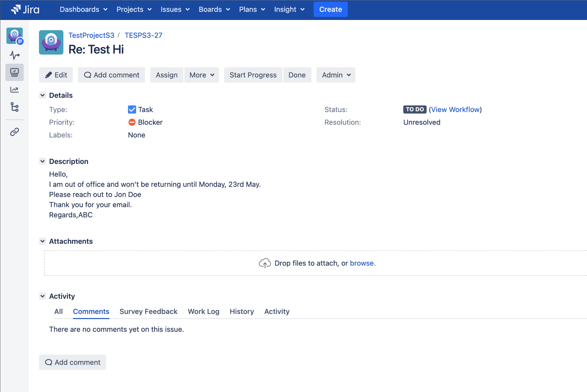Click the blue Create button
The height and width of the screenshot is (392, 587).
point(330,9)
